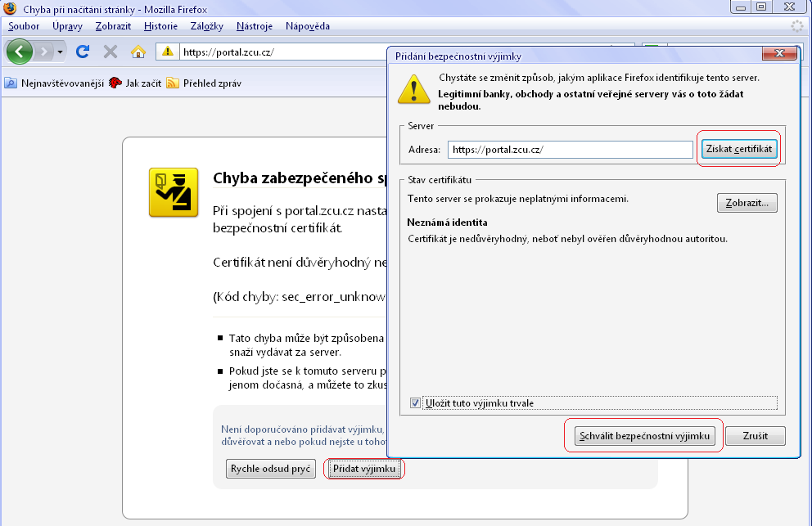Click Zobrazit... to view the certificate
Image resolution: width=812 pixels, height=526 pixels.
pos(747,203)
